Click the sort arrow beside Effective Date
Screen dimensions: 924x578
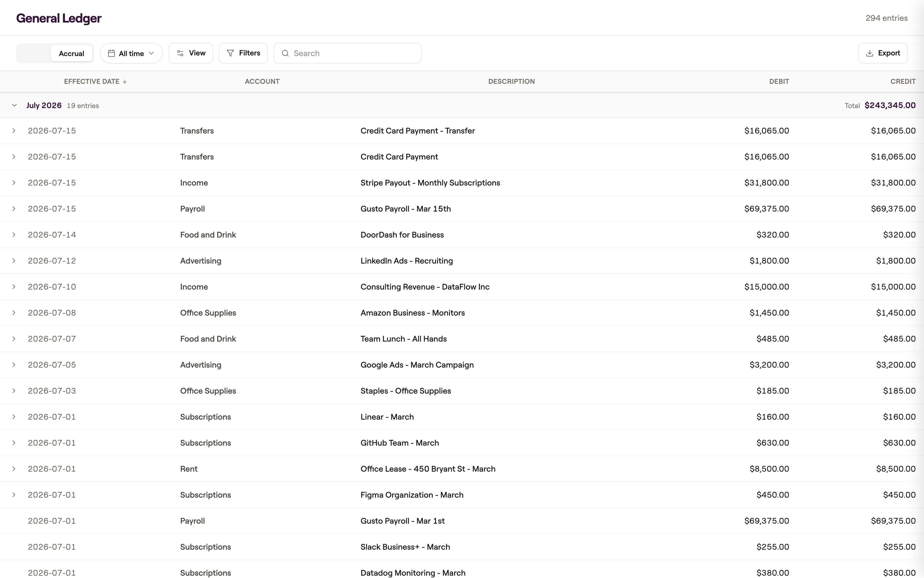[124, 81]
